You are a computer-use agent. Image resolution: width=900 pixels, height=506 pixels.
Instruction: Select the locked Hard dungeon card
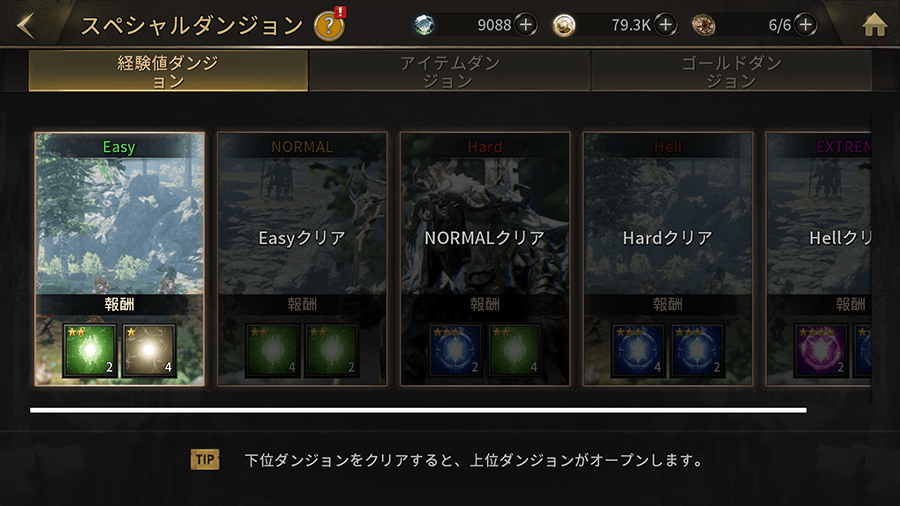(x=485, y=259)
